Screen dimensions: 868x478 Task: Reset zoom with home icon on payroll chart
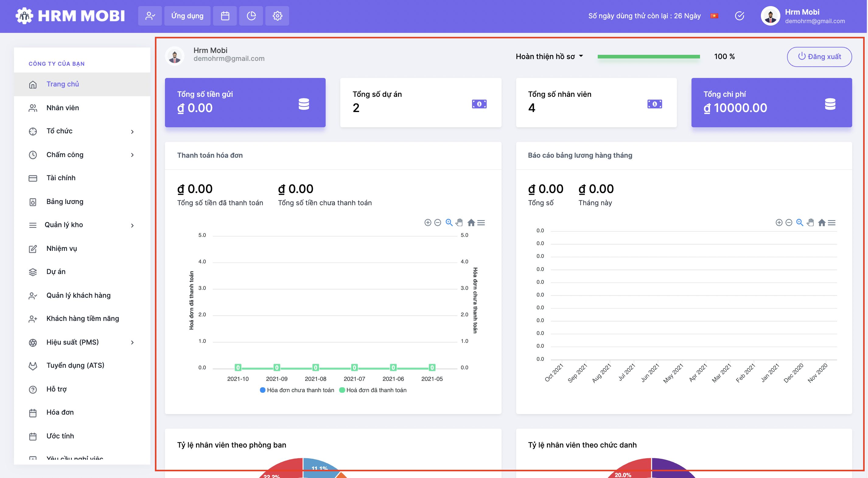pos(822,223)
